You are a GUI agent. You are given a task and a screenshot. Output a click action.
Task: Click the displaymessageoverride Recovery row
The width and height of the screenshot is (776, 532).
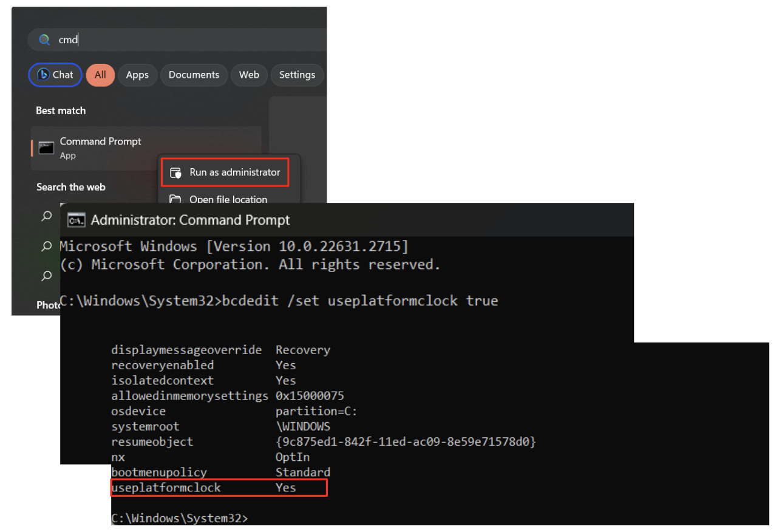221,350
